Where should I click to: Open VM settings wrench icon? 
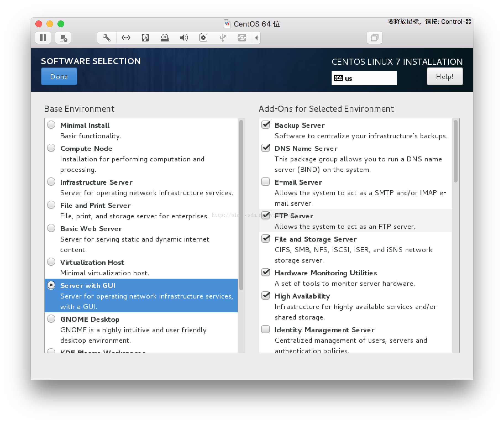107,38
